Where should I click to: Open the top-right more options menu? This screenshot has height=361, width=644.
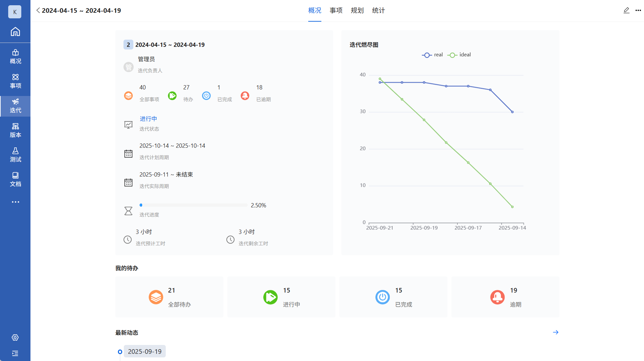click(638, 10)
